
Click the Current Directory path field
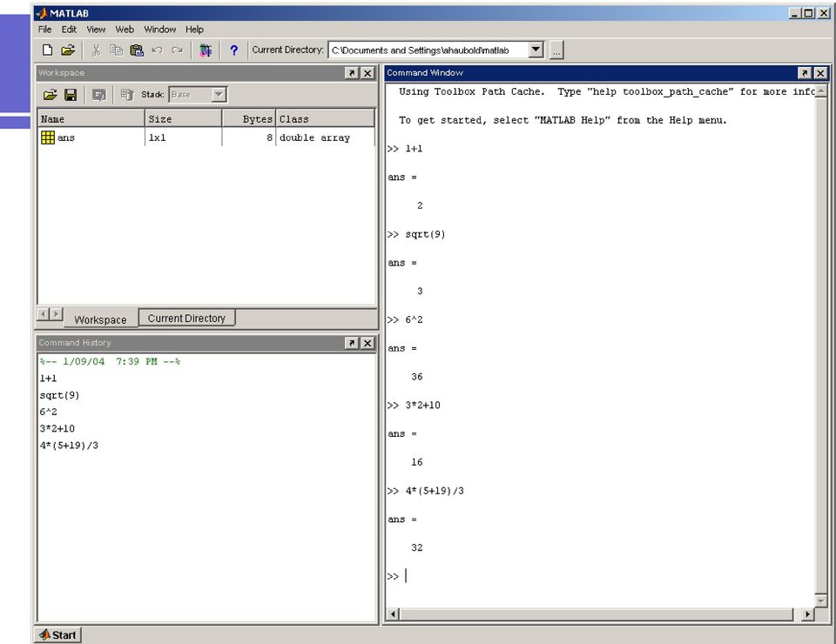point(429,50)
